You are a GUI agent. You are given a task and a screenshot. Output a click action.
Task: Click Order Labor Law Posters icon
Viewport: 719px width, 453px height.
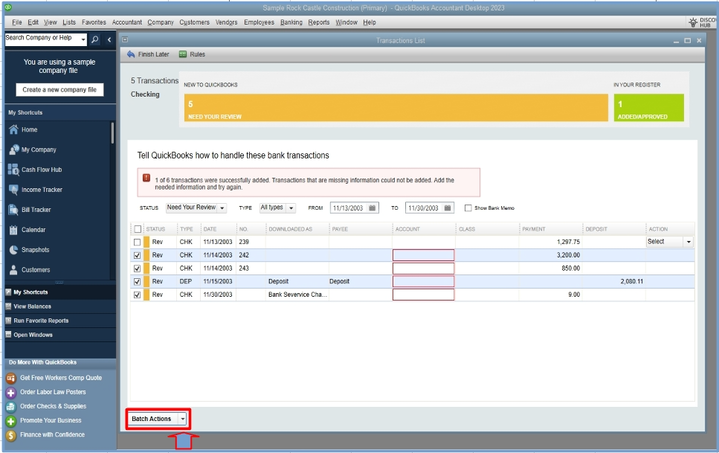point(11,392)
